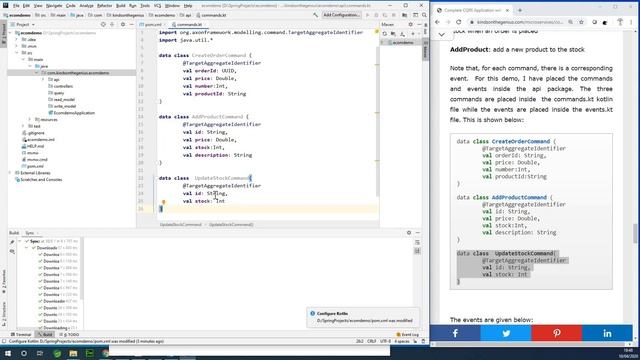Open new browser tab
640x360 pixels.
520,10
